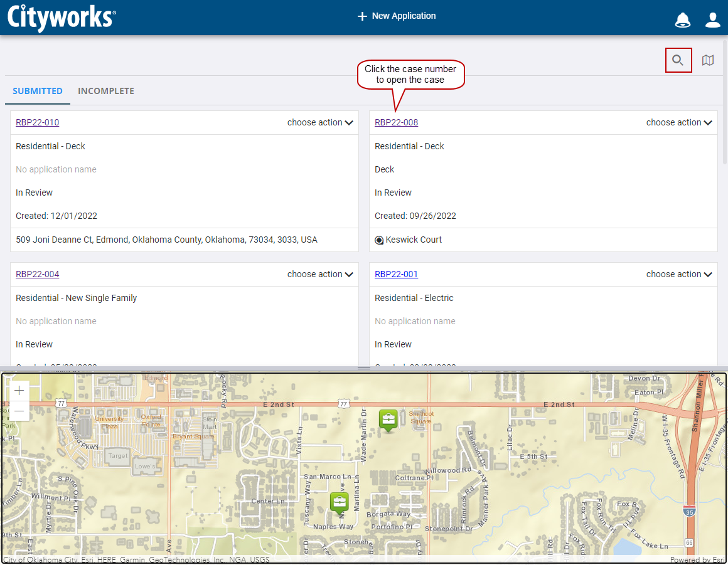Click 'Residential - Electric' text
728x565 pixels.
click(x=414, y=298)
